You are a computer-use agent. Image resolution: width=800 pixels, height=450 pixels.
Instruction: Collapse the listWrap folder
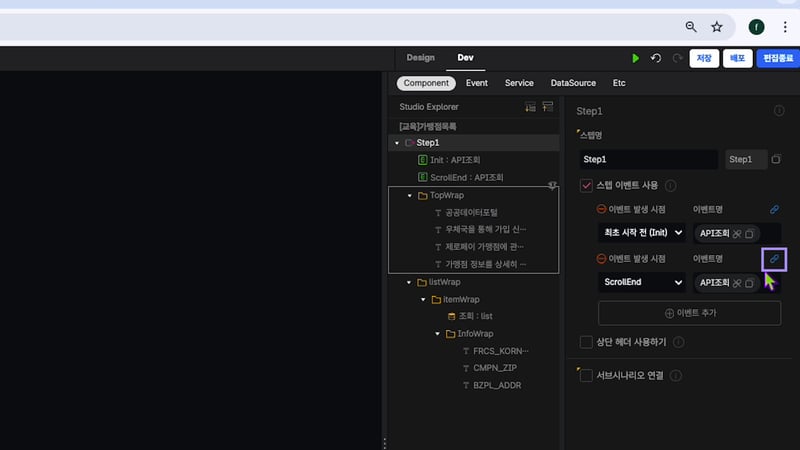tap(409, 283)
